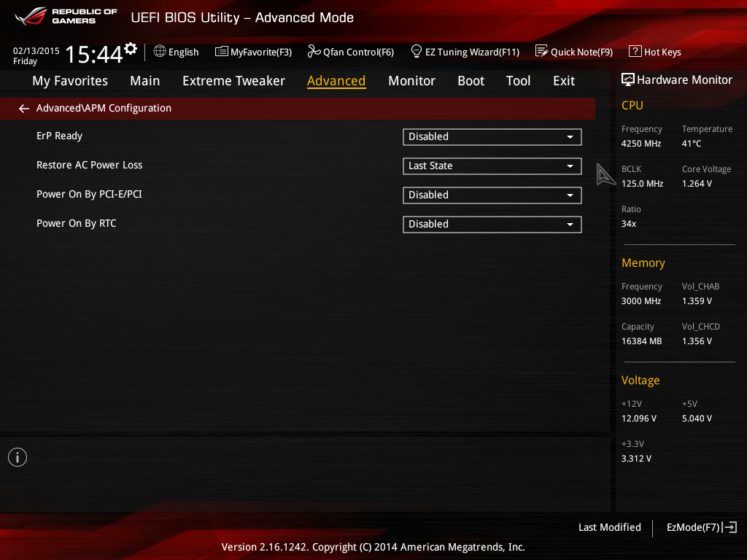Screen dimensions: 747x560
Task: Click the 12.096 V reading
Action: pyautogui.click(x=638, y=418)
